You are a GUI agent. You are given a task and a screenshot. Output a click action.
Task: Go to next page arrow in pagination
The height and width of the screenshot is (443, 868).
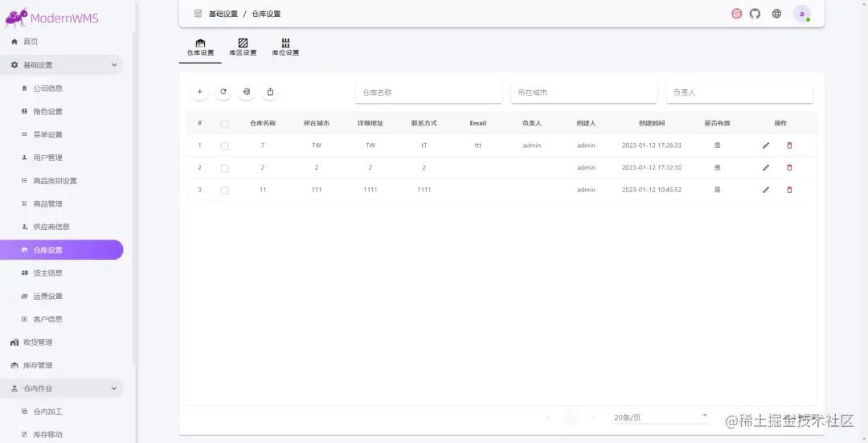coord(592,417)
